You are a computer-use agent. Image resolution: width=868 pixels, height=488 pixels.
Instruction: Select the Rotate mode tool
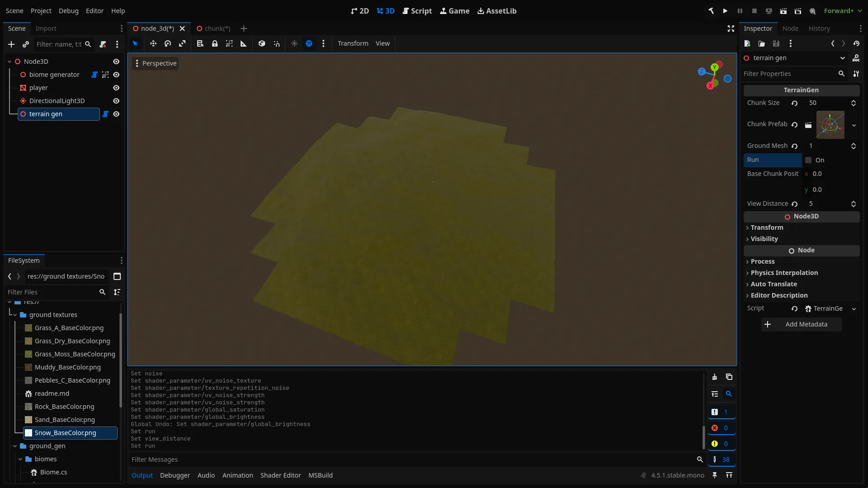click(168, 43)
